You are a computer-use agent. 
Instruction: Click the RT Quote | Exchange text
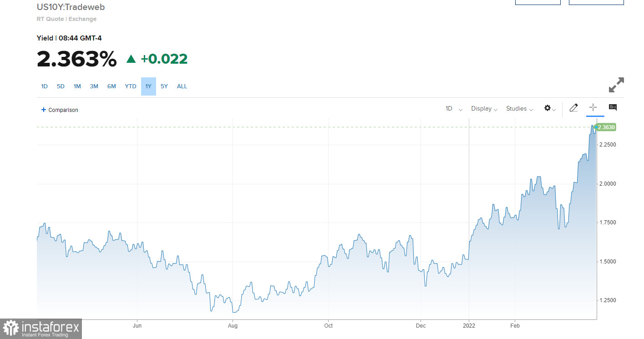pyautogui.click(x=66, y=19)
